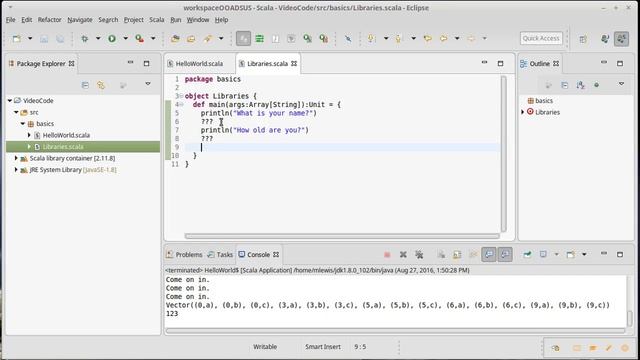Toggle Sort alphabetically in Outline toolbar
640x360 pixels.
pos(580,85)
